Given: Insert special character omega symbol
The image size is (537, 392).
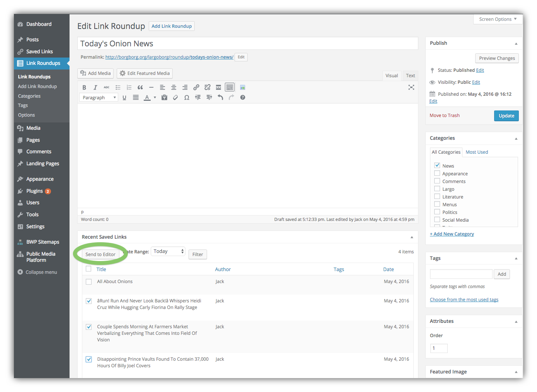Looking at the screenshot, I should point(187,98).
